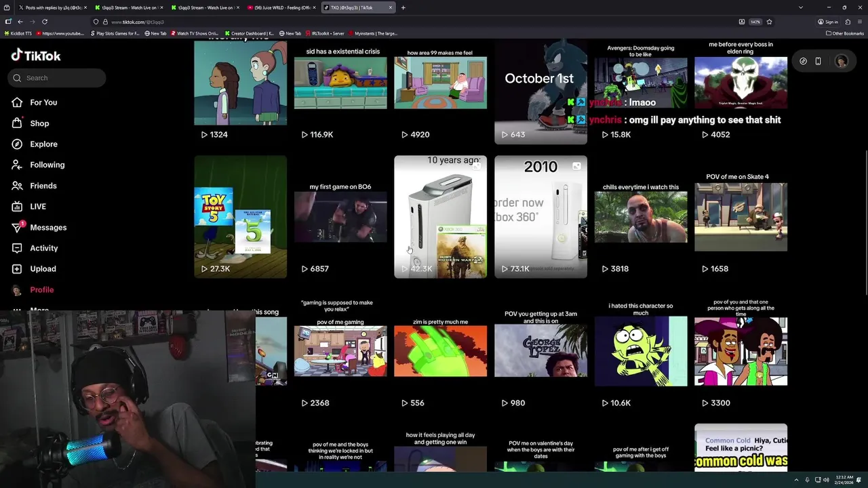Click the 140% zoom level indicator
The height and width of the screenshot is (488, 868).
[x=755, y=22]
